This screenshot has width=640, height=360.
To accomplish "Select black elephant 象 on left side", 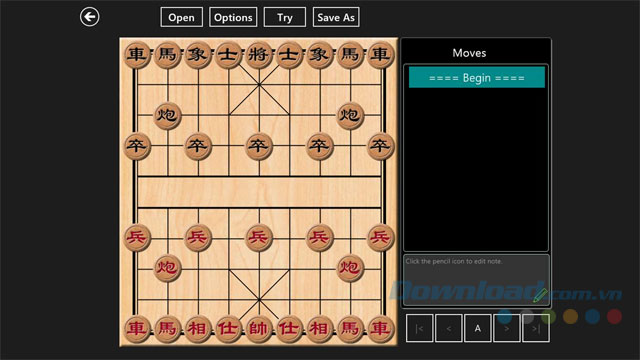I will coord(198,54).
